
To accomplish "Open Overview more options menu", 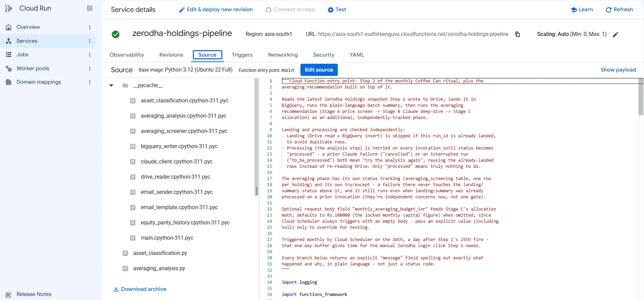I will click(90, 27).
